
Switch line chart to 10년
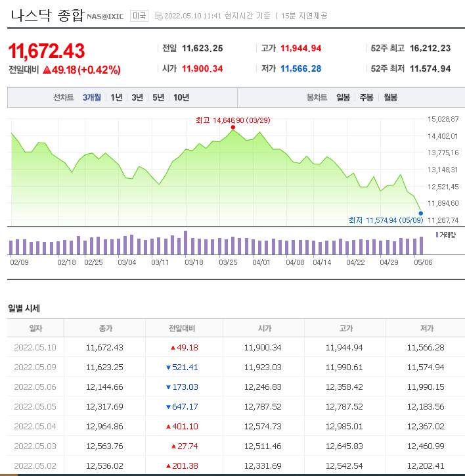coord(181,97)
